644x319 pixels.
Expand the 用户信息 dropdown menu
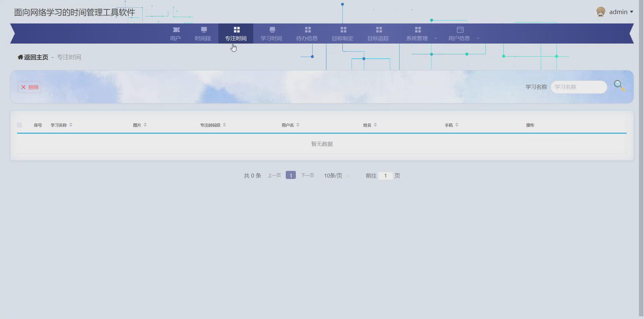coord(464,38)
